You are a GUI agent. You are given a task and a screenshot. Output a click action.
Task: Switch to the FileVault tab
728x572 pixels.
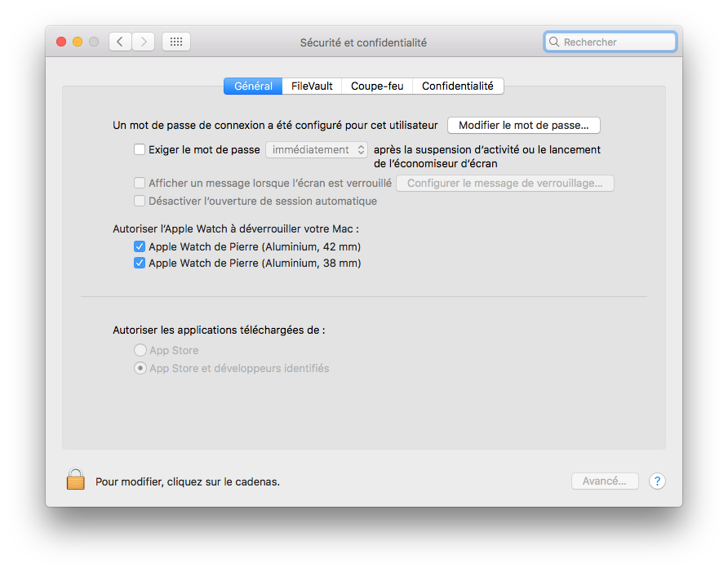coord(312,86)
